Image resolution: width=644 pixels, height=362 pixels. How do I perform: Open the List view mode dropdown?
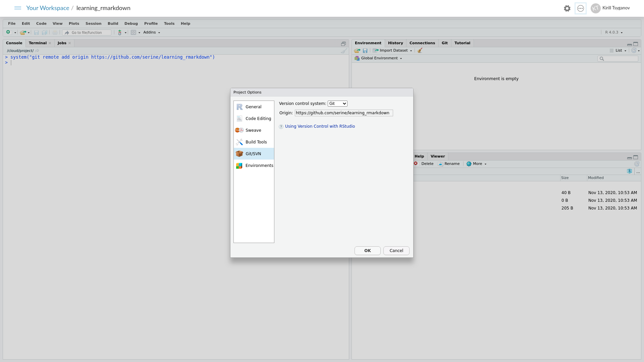tap(618, 51)
